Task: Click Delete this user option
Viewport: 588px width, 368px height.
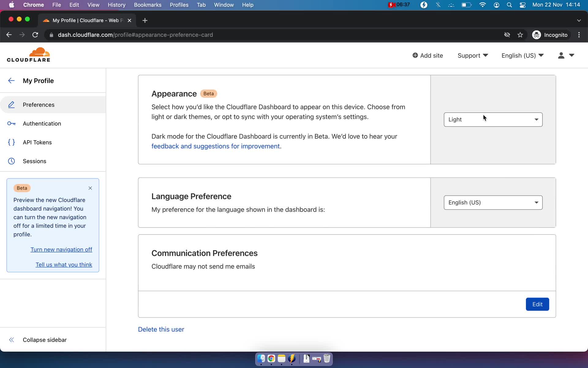Action: pos(161,329)
